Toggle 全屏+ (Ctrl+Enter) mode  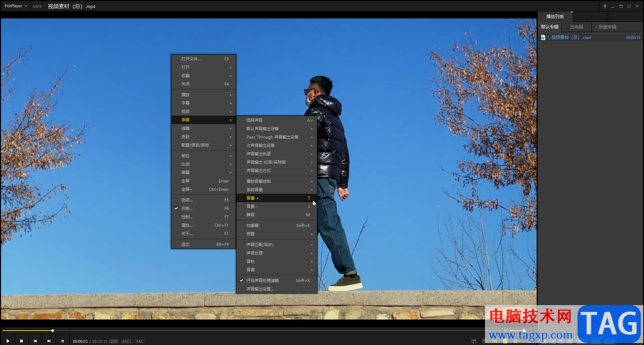204,189
